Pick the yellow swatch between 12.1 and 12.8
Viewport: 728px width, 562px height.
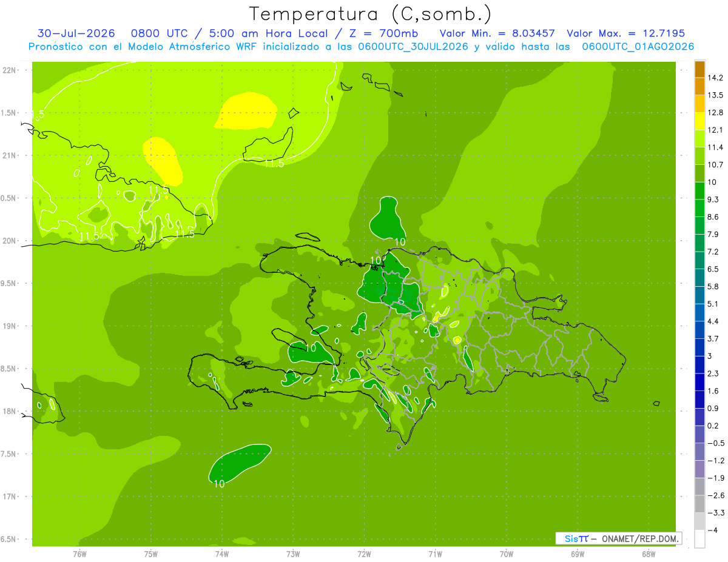coord(699,121)
